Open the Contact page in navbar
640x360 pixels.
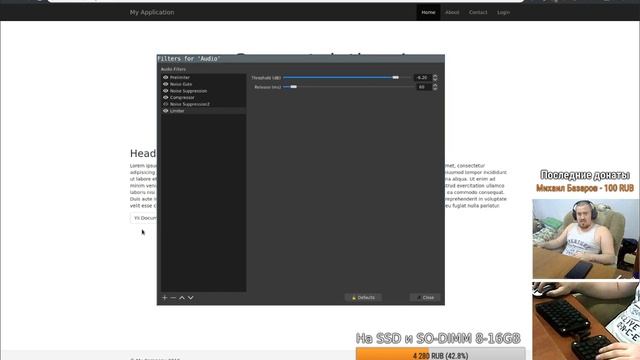coord(478,12)
